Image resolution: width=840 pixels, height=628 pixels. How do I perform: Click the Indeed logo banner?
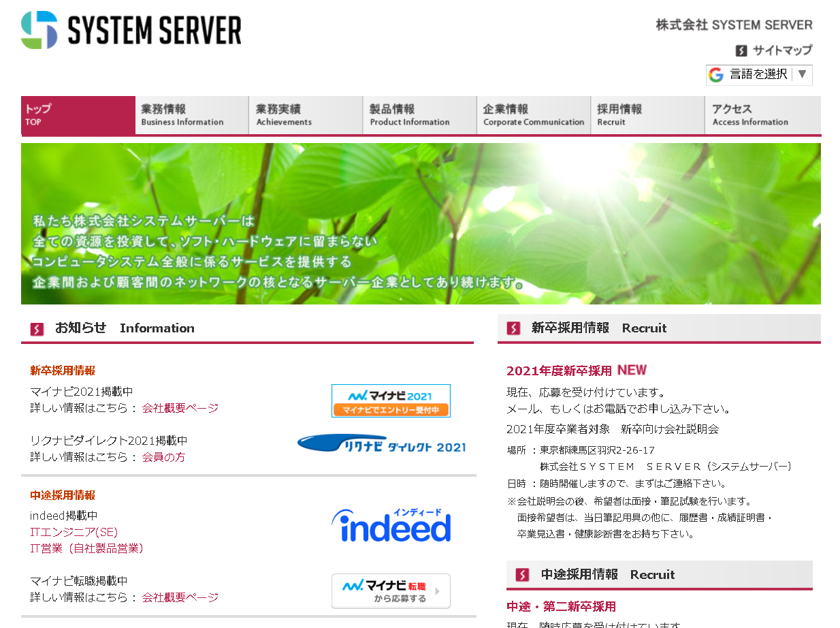coord(391,526)
